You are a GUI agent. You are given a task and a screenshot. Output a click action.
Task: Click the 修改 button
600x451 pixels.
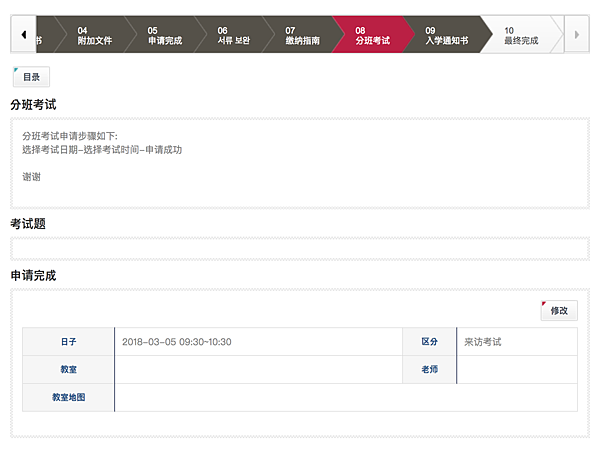tap(559, 311)
